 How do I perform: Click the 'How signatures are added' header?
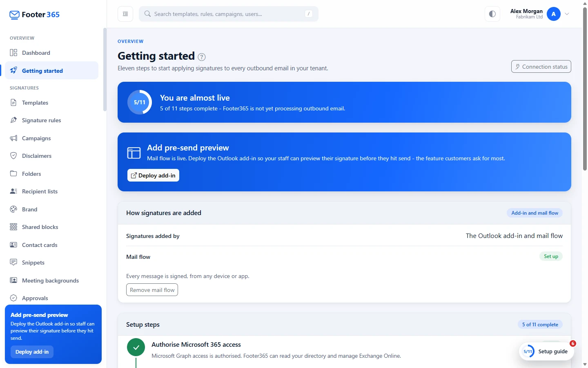pos(164,213)
